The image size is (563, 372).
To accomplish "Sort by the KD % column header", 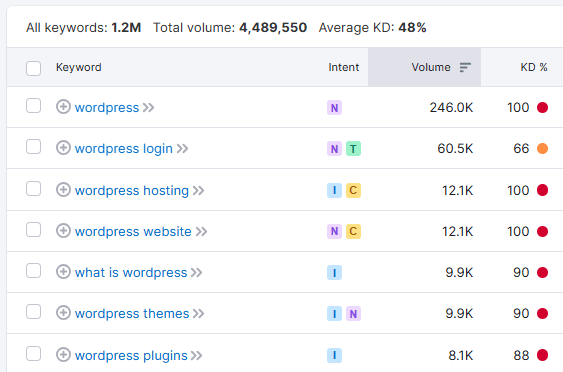I will (x=534, y=67).
